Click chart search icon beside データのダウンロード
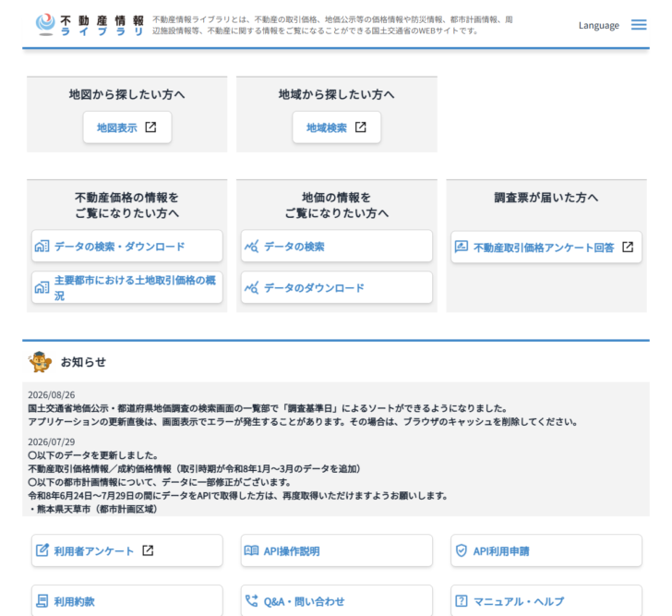This screenshot has width=672, height=616. coord(252,287)
